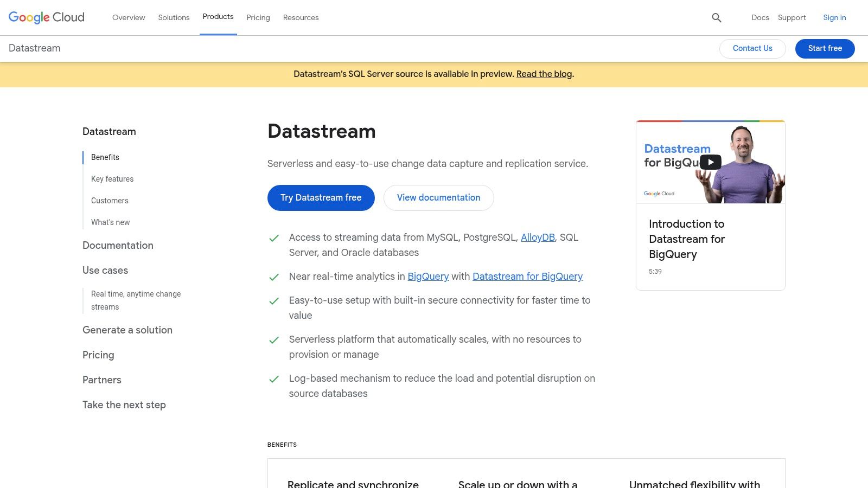
Task: Go to the Partners section in the sidebar
Action: pos(101,380)
